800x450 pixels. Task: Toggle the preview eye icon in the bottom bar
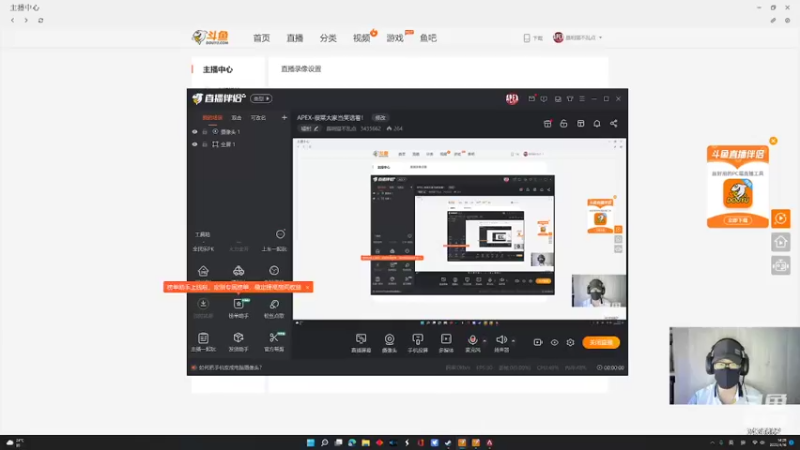click(554, 342)
